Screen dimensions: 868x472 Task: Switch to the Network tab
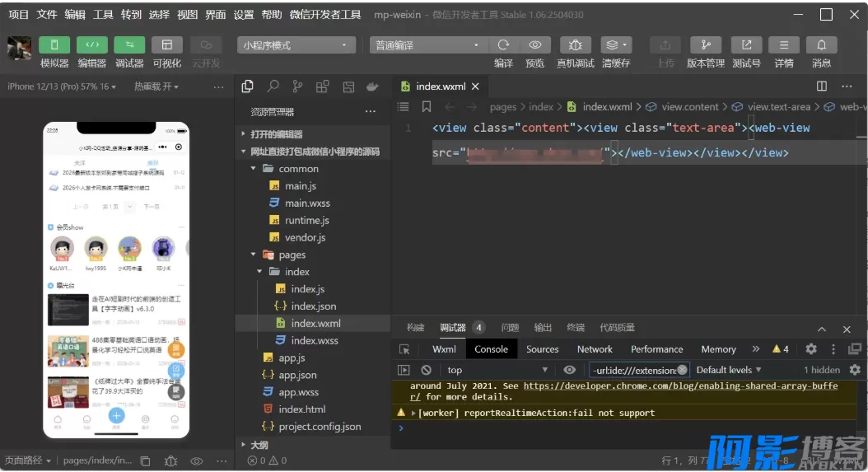(595, 349)
